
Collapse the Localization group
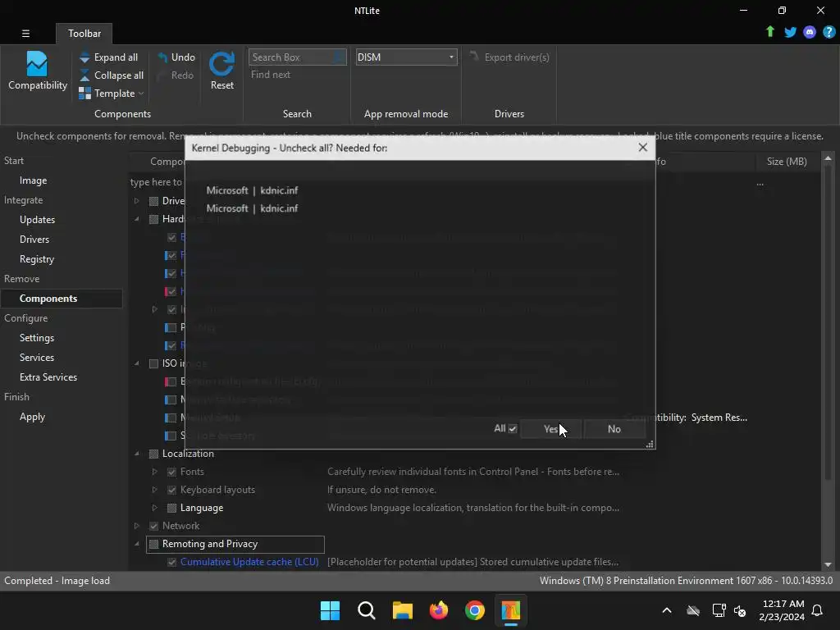(x=137, y=454)
